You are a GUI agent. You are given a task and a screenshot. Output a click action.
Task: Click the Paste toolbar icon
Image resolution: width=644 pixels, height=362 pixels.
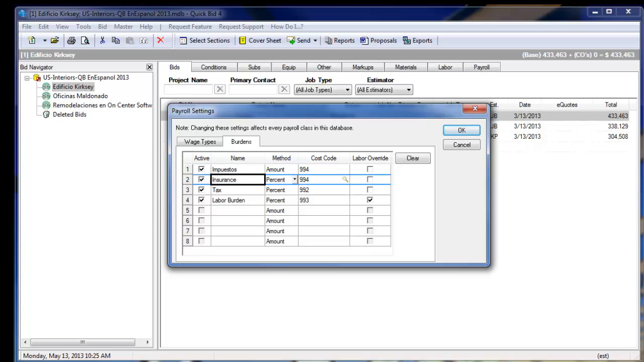click(x=130, y=41)
